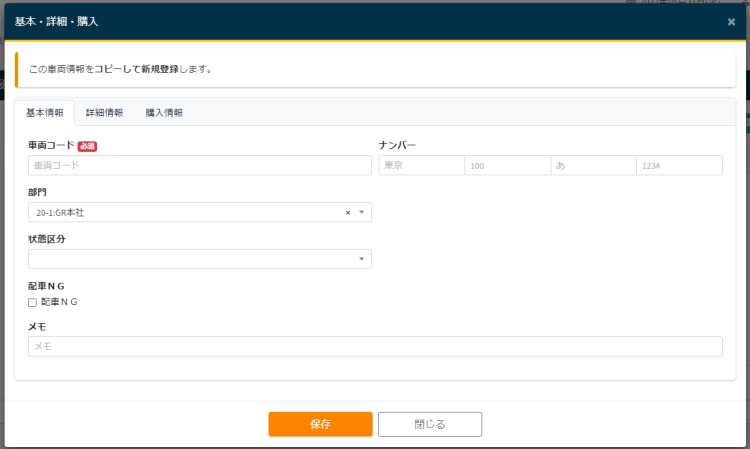This screenshot has width=750, height=449.
Task: Focus the 1234 plate number field
Action: pyautogui.click(x=679, y=165)
